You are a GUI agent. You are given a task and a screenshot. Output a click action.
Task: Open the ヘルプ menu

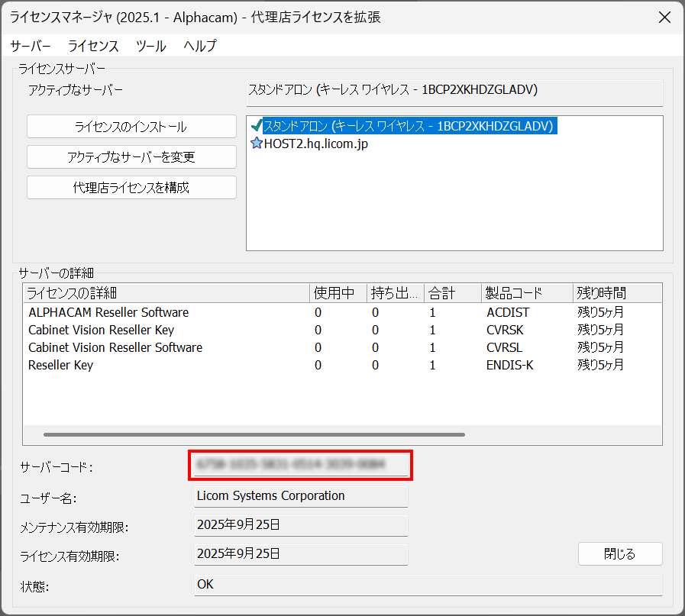[199, 46]
